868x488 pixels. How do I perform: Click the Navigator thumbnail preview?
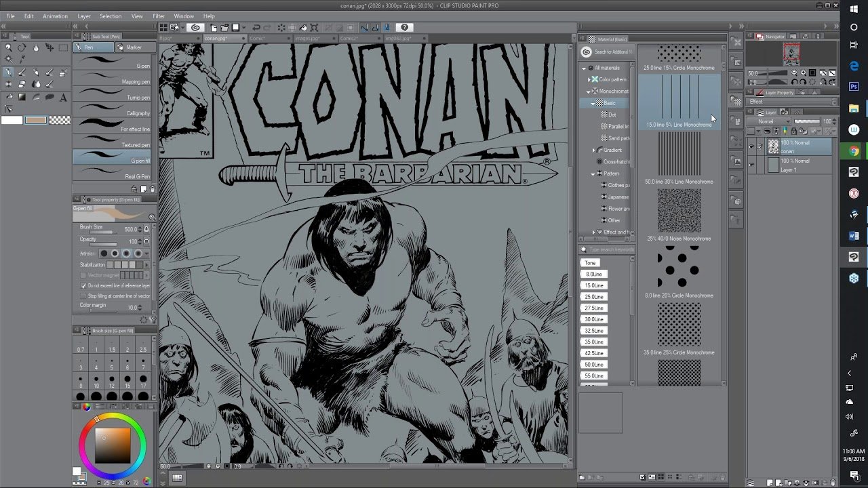tap(791, 54)
